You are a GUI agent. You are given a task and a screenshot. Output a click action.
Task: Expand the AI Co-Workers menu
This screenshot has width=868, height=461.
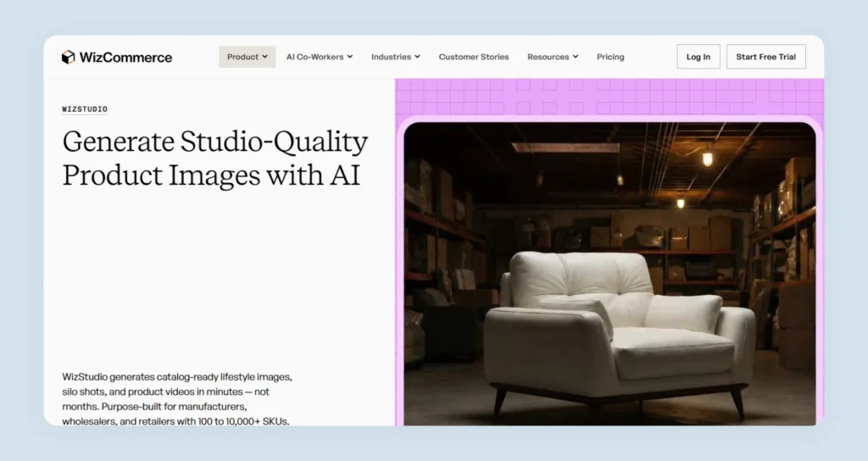[x=320, y=57]
